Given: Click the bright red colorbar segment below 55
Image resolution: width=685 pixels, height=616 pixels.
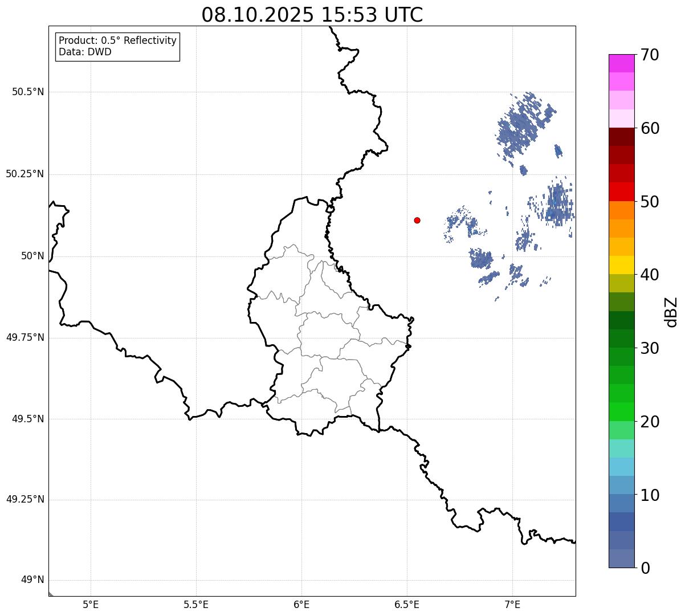Looking at the screenshot, I should pos(621,191).
